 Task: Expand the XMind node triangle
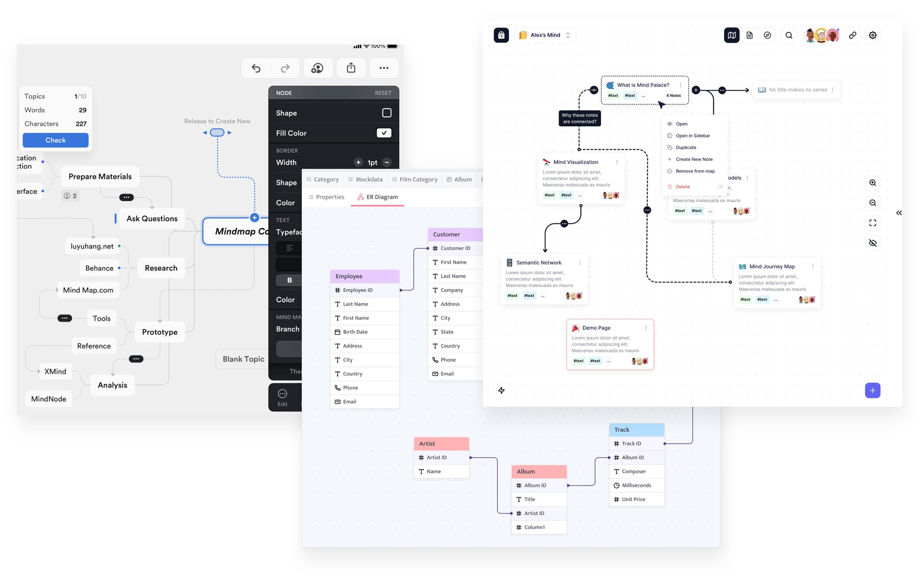pyautogui.click(x=39, y=371)
